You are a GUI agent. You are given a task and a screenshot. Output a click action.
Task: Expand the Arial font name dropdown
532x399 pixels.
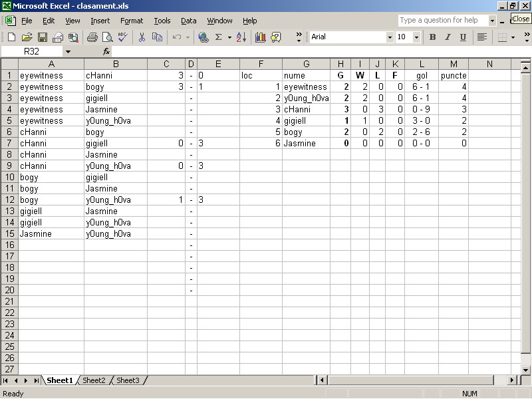[x=390, y=37]
